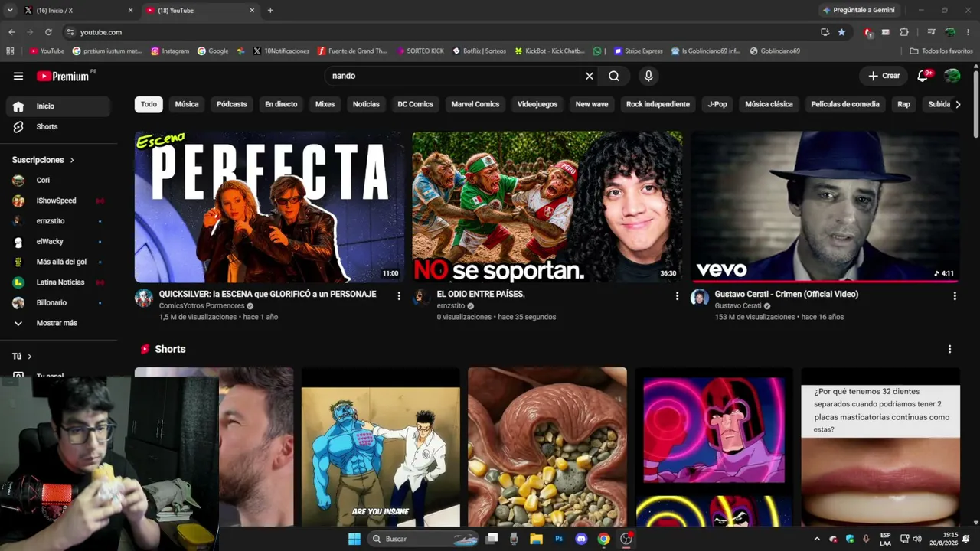Select the DC Comics filter chip

coord(416,104)
